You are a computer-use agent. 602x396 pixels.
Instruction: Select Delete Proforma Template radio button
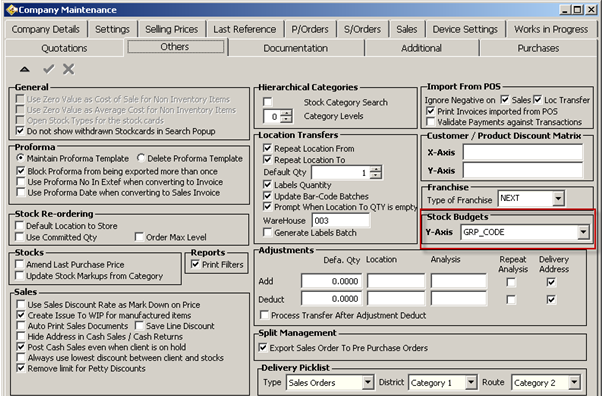141,158
